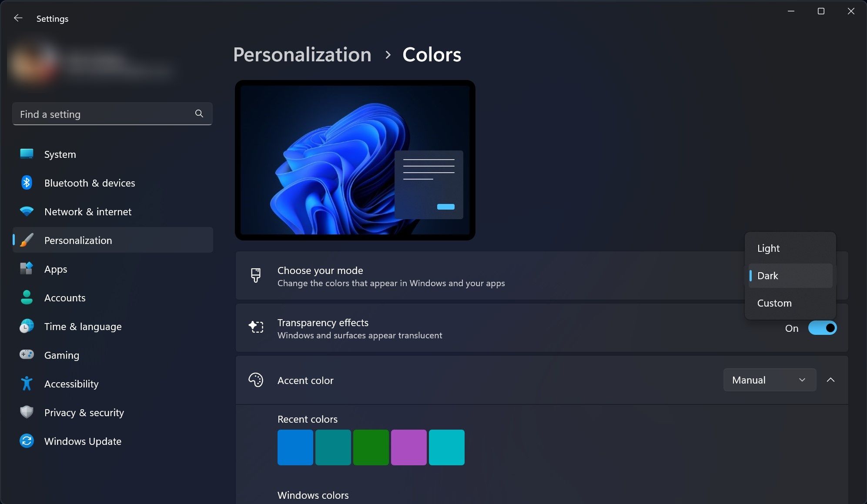Toggle the Transparency effects switch On

(822, 327)
